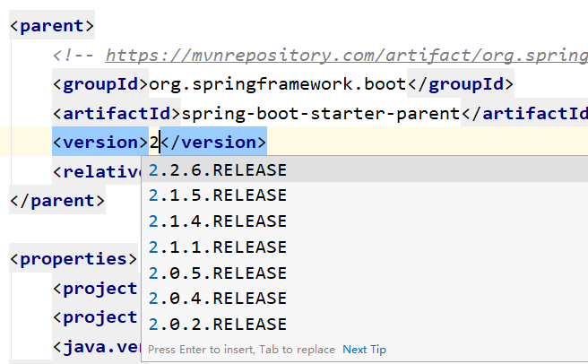
Task: Pick 2.0.4.RELEASE from suggestions
Action: coord(365,299)
